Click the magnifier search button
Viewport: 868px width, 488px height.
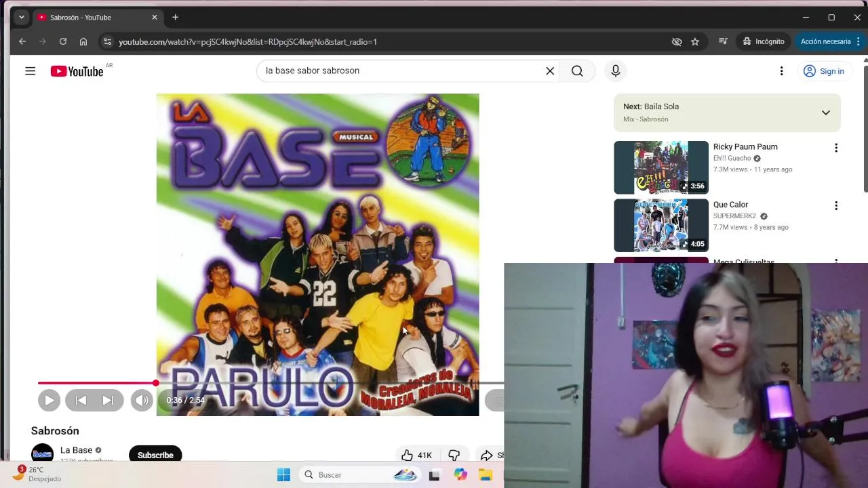coord(577,70)
